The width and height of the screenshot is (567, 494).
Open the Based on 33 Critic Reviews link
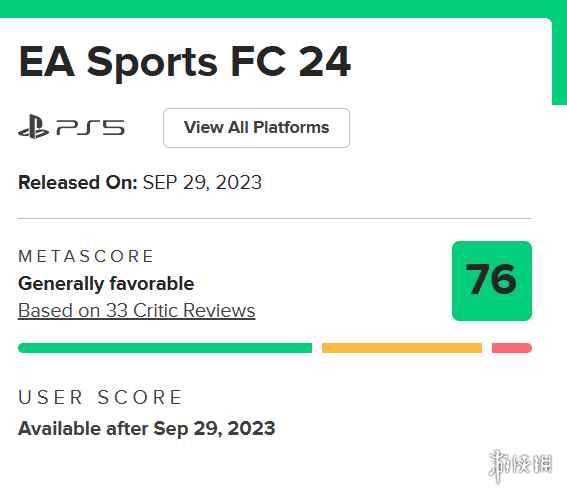[137, 310]
